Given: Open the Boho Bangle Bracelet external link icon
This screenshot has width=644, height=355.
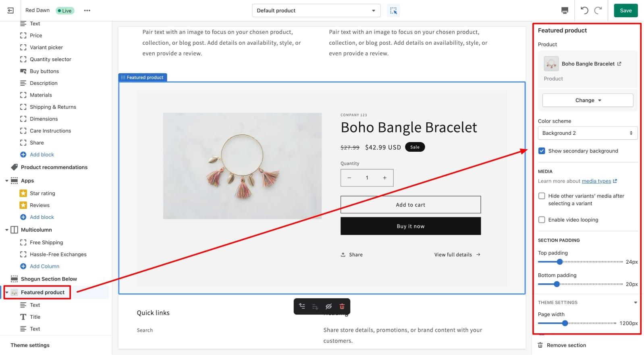Looking at the screenshot, I should [619, 63].
